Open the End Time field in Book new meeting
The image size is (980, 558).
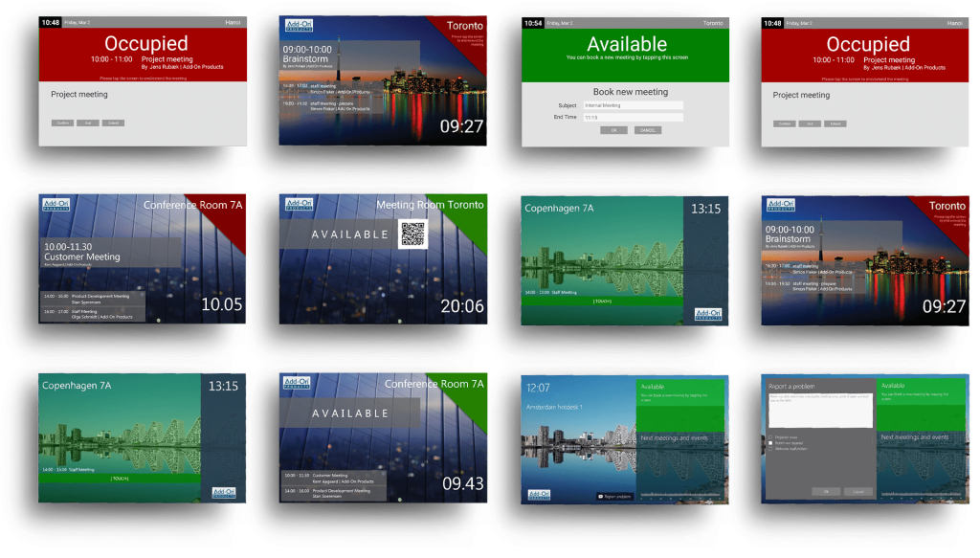tap(633, 117)
